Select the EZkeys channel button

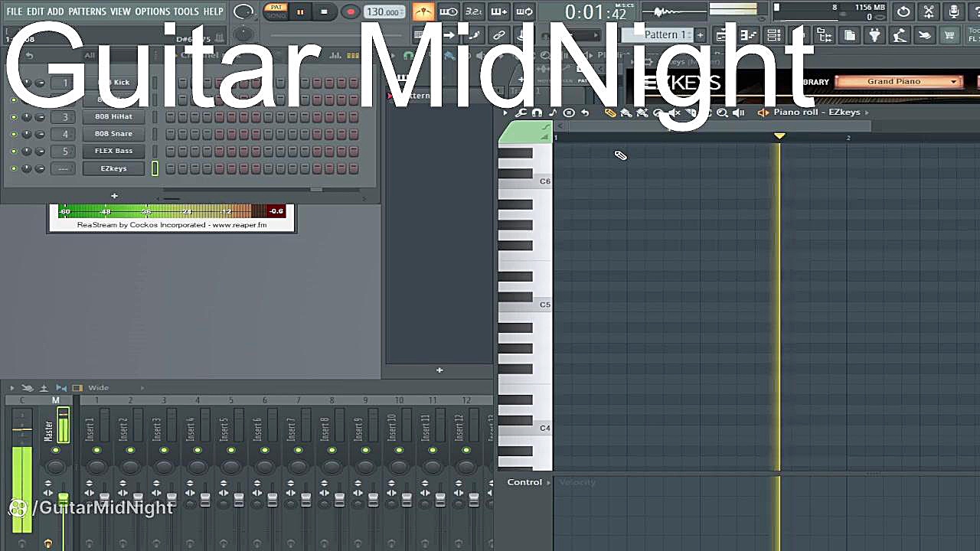113,168
